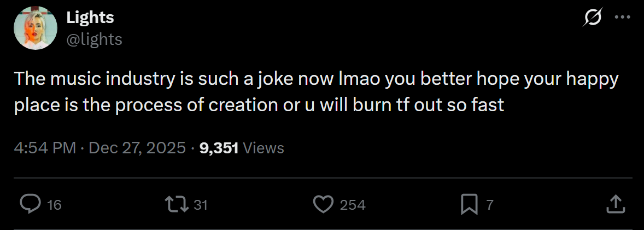Click the Dec 27, 2025 date
Screen dimensions: 644x230
coord(137,148)
